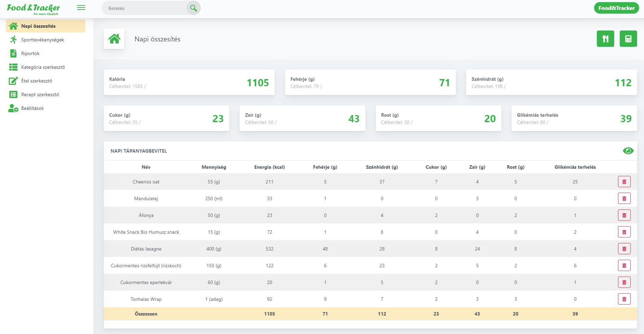Click the green calculator button
Image resolution: width=644 pixels, height=334 pixels.
point(628,39)
